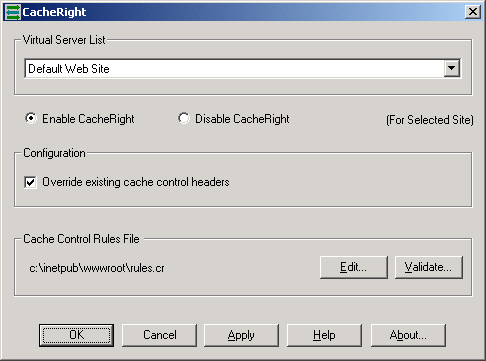Viewport: 486px width, 361px height.
Task: Open Help with the Help button
Action: coord(324,335)
